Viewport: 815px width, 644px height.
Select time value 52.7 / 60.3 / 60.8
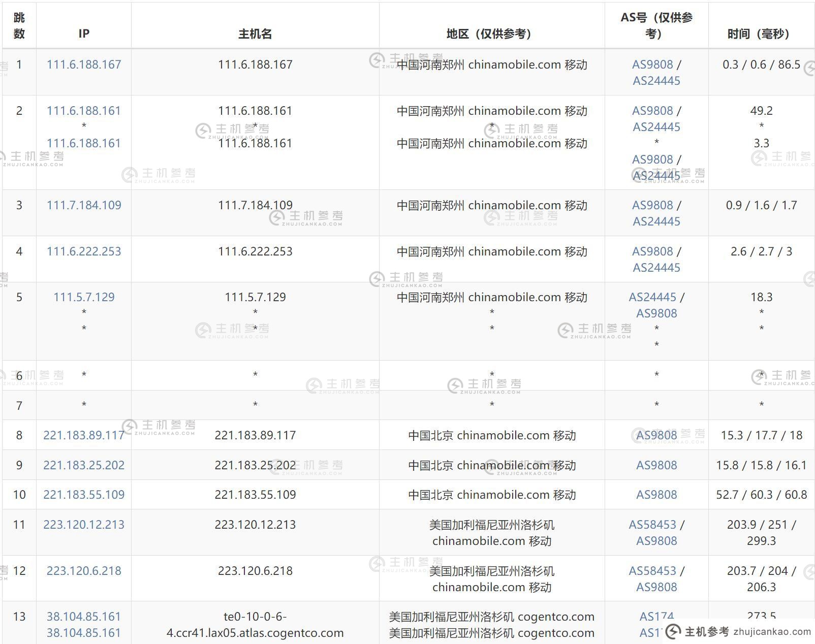point(761,495)
